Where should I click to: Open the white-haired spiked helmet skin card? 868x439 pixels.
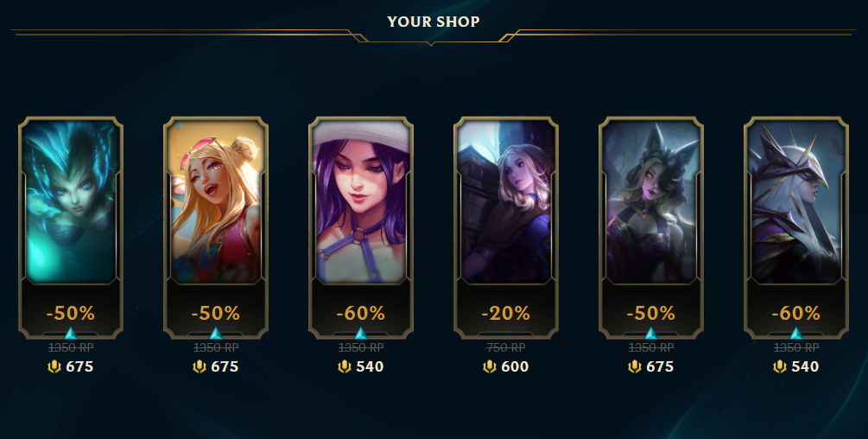tap(796, 227)
